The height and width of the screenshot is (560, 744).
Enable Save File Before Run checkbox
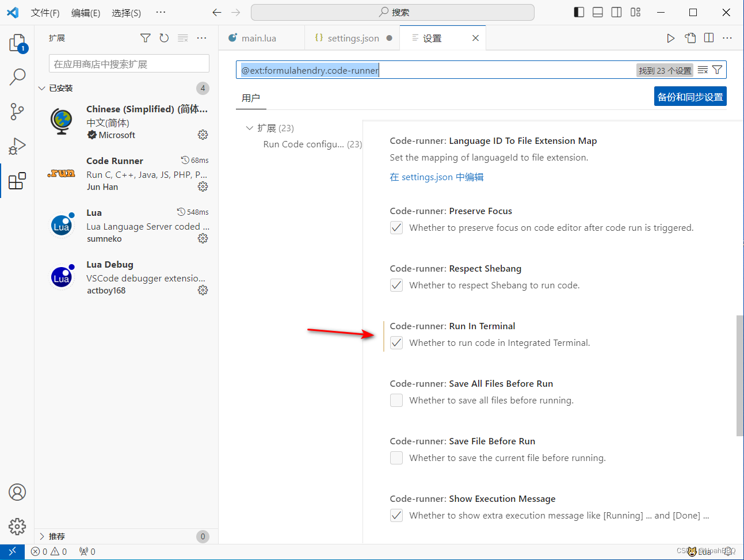[x=396, y=458]
